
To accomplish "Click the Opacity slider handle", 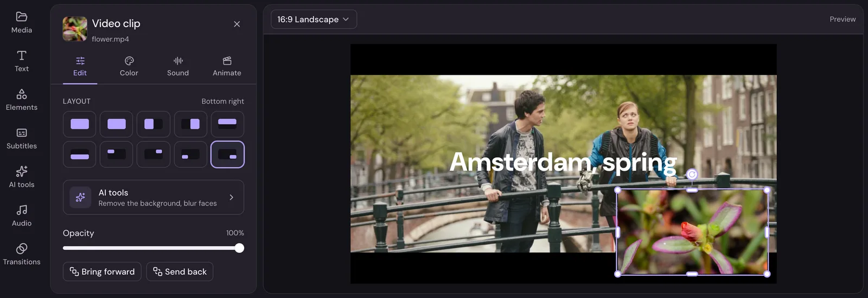I will [x=239, y=248].
